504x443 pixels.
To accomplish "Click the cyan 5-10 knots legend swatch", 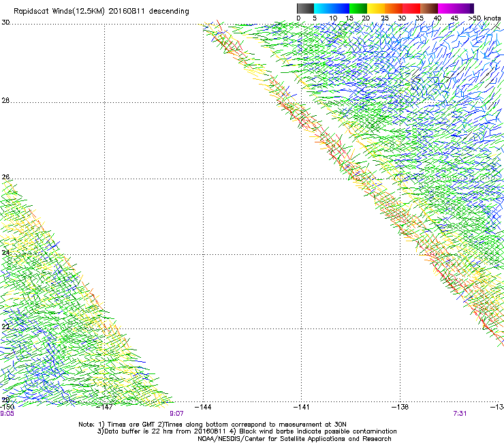I will coord(323,8).
